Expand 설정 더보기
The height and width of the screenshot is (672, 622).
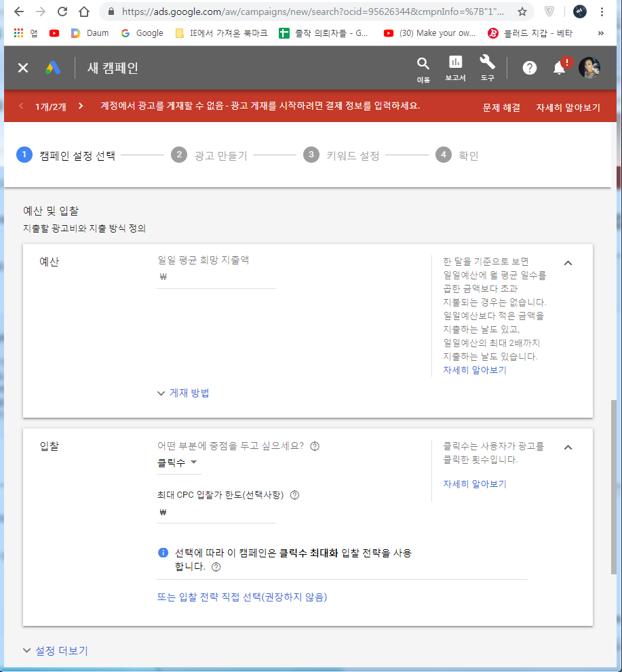[x=56, y=650]
